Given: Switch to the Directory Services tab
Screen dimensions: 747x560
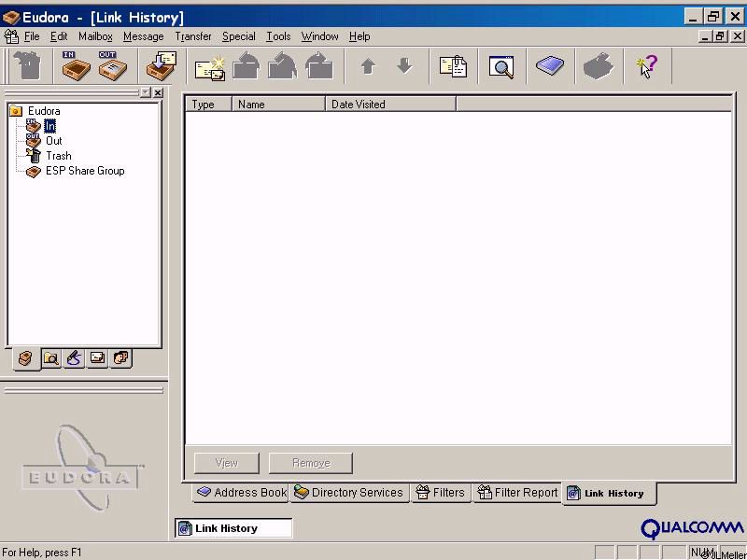Looking at the screenshot, I should click(348, 493).
